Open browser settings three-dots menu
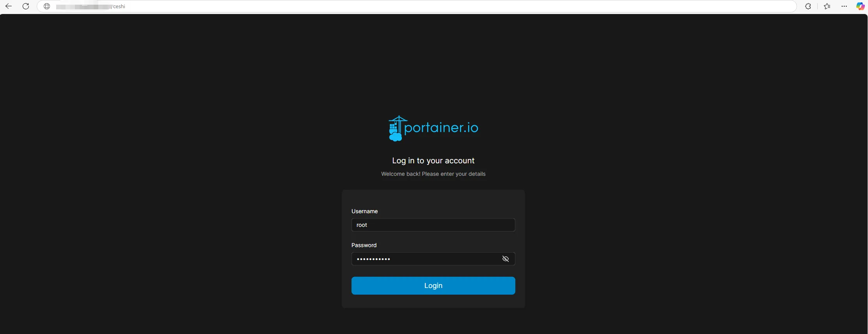The width and height of the screenshot is (868, 334). [844, 6]
